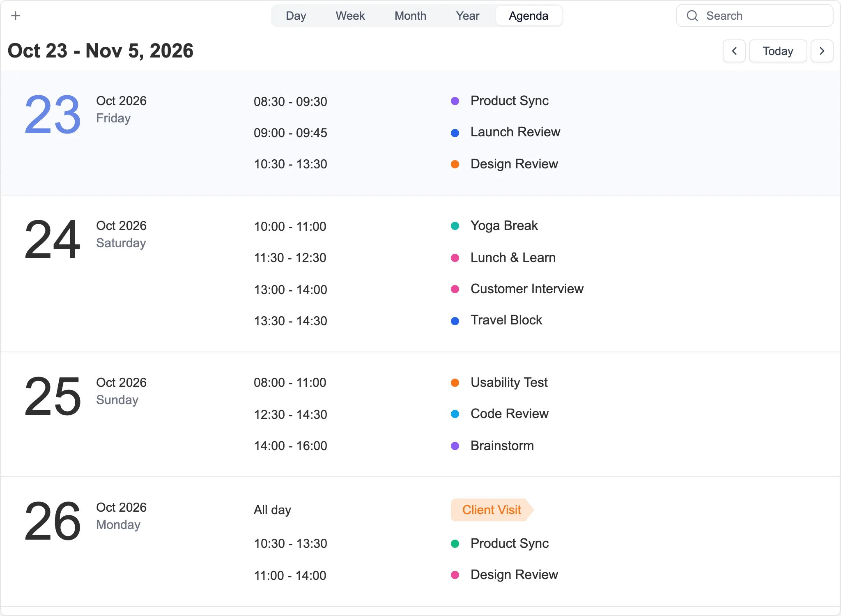Viewport: 841px width, 616px height.
Task: Open Design Review event on Oct 26
Action: pos(514,575)
